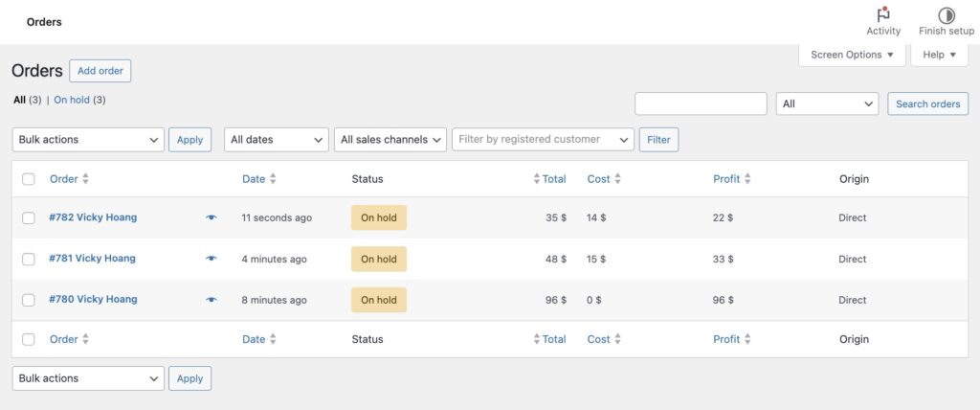
Task: Click the Filter button
Action: (x=658, y=140)
